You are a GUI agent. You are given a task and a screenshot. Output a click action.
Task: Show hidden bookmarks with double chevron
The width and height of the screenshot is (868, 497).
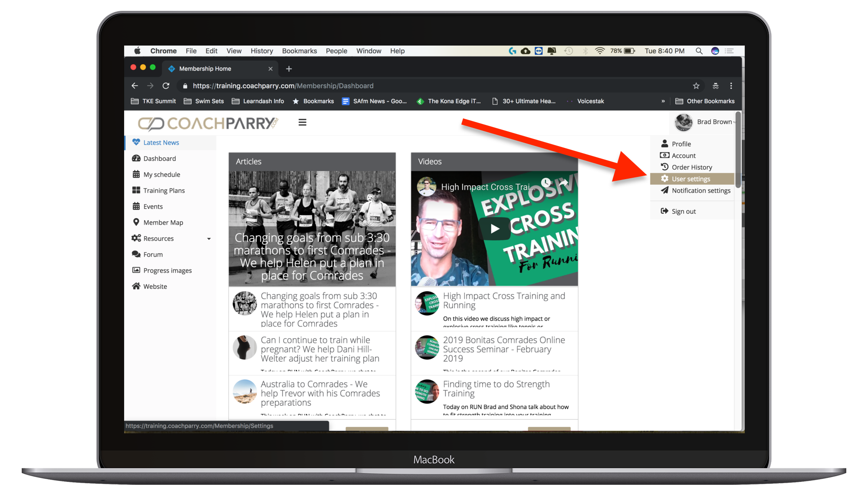(x=663, y=101)
